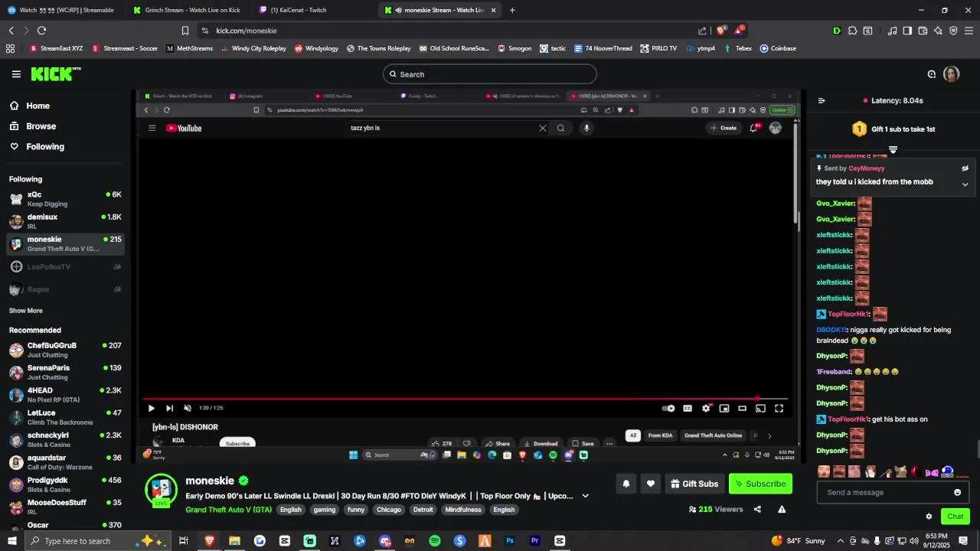The height and width of the screenshot is (551, 980).
Task: Toggle notification bell for moneskie
Action: (x=626, y=484)
